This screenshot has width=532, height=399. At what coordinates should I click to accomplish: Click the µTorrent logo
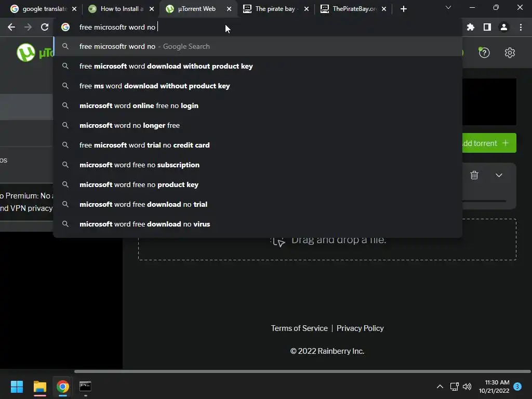tap(26, 52)
